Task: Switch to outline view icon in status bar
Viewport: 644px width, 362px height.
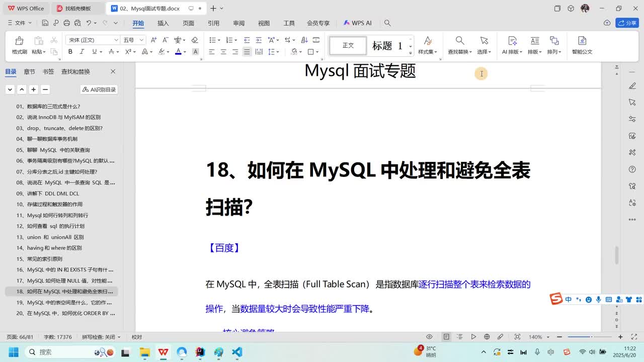Action: tap(460, 337)
